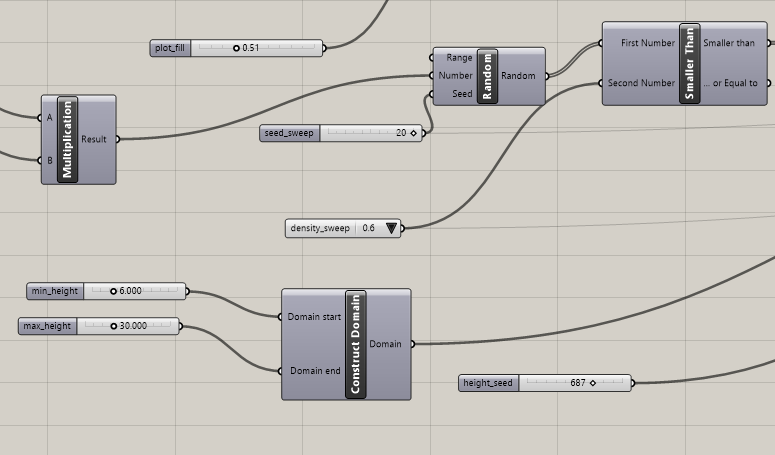Viewport: 775px width, 455px height.
Task: Click the Domain output of Construct Domain
Action: coord(385,344)
